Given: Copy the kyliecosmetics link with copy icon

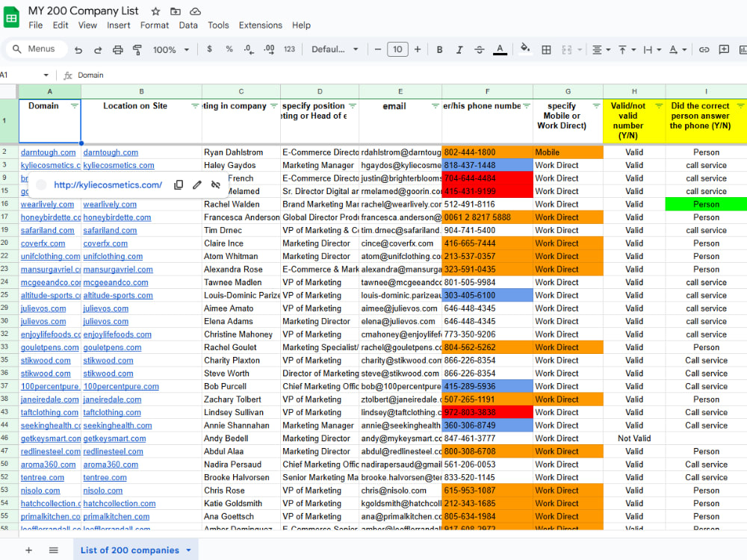Looking at the screenshot, I should pos(179,184).
